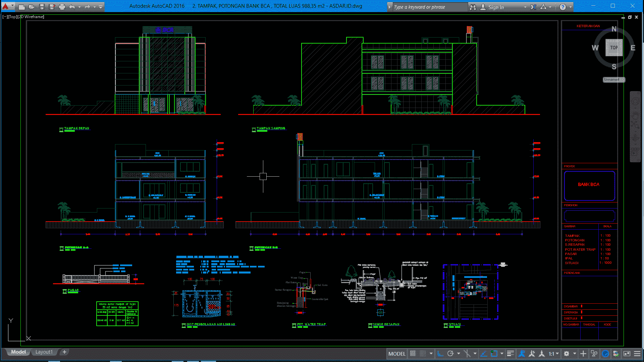Click the navigation bar on right edge
Screen dimensions: 644x362
tap(635, 127)
